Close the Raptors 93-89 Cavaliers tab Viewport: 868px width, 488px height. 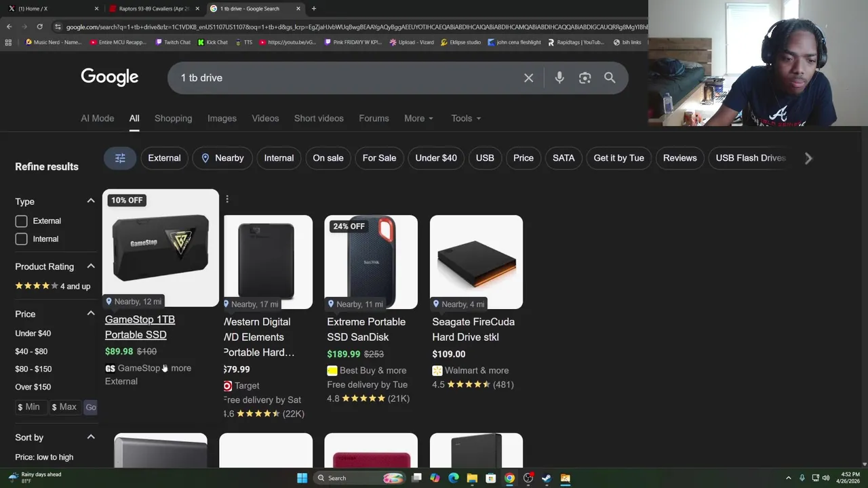pyautogui.click(x=197, y=8)
